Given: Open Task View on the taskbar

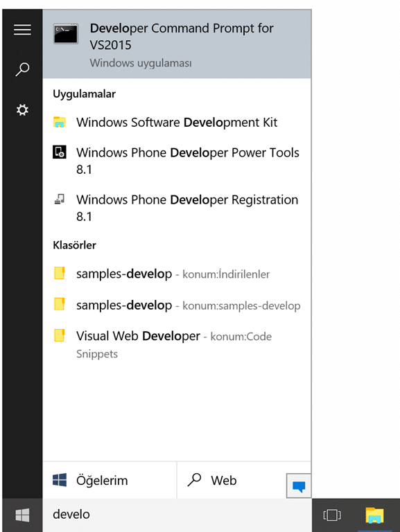Looking at the screenshot, I should click(332, 515).
